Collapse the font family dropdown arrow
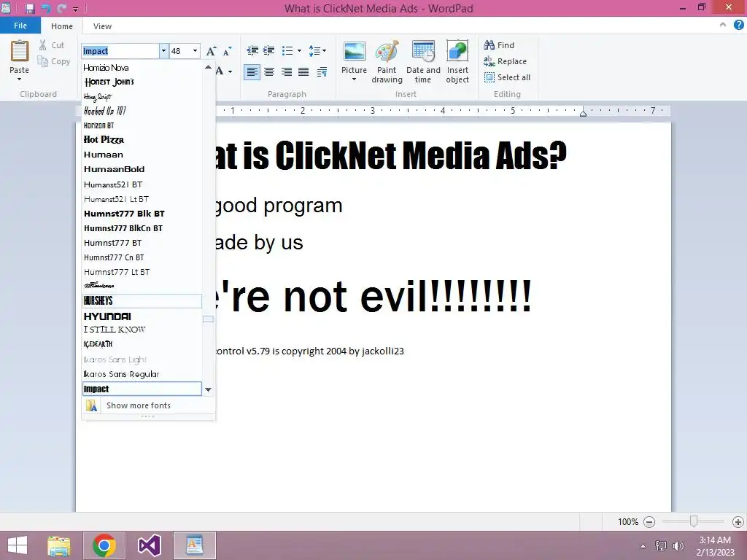This screenshot has width=747, height=560. click(x=163, y=51)
